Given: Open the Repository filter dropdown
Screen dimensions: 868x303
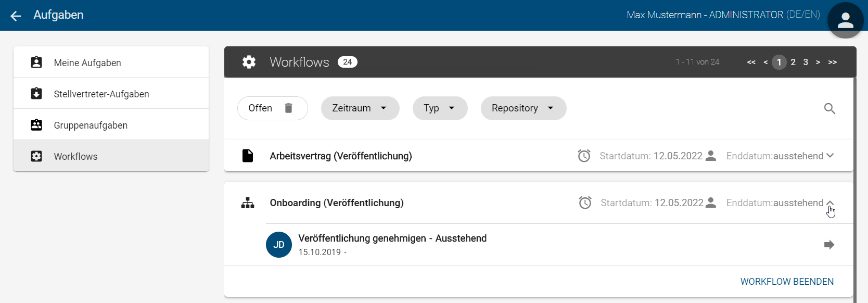Looking at the screenshot, I should click(x=523, y=108).
